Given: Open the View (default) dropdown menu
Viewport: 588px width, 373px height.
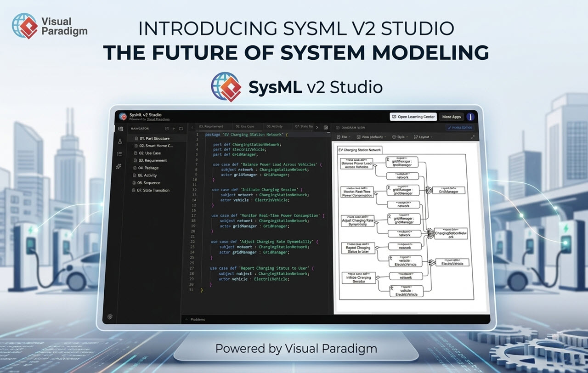Looking at the screenshot, I should (371, 137).
